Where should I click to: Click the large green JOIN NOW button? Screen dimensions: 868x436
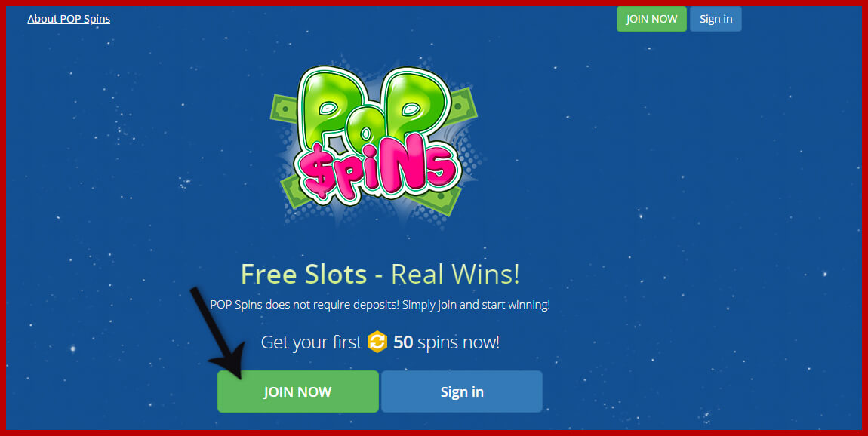[298, 391]
